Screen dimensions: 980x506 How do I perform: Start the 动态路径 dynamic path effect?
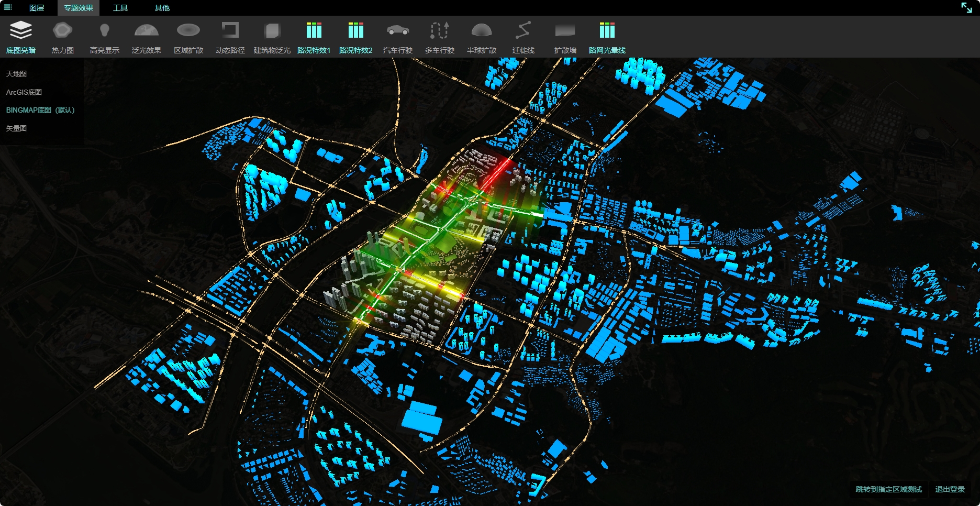(230, 31)
